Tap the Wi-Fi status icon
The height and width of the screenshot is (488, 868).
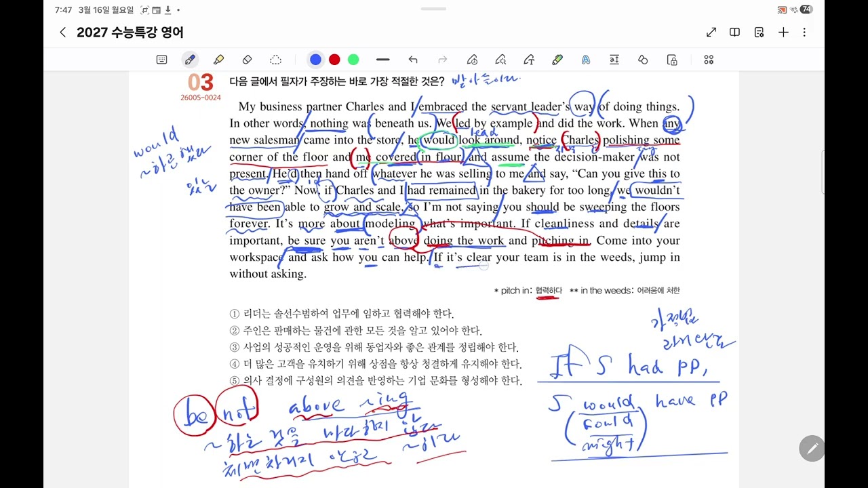point(793,9)
